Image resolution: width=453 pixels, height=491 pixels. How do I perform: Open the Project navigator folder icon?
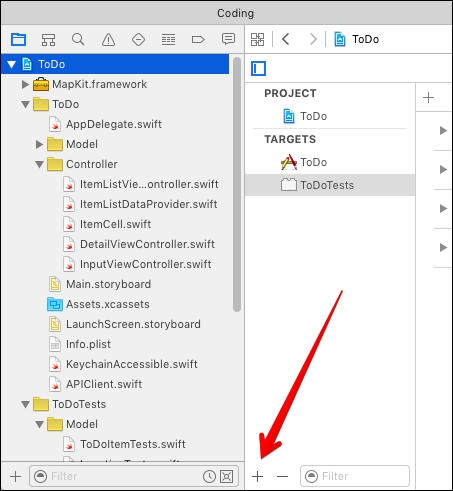point(18,39)
